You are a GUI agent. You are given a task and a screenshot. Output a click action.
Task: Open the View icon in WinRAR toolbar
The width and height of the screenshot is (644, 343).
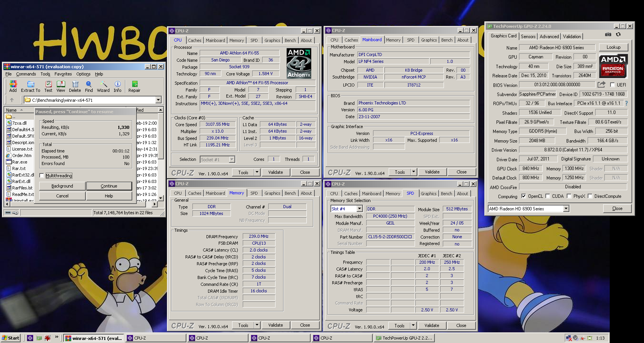tap(61, 84)
